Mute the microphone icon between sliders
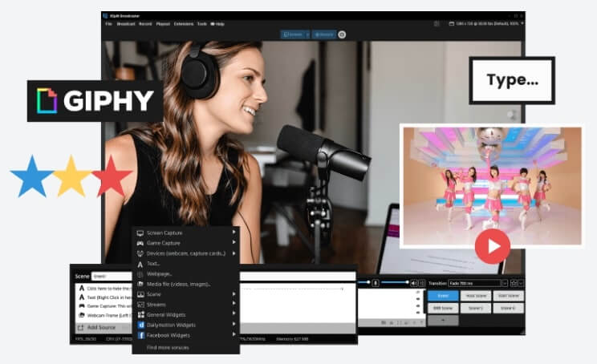The width and height of the screenshot is (597, 364). pyautogui.click(x=376, y=283)
